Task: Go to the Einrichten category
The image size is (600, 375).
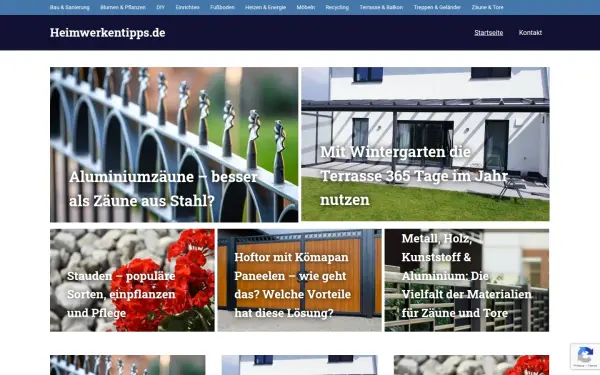Action: click(x=188, y=7)
